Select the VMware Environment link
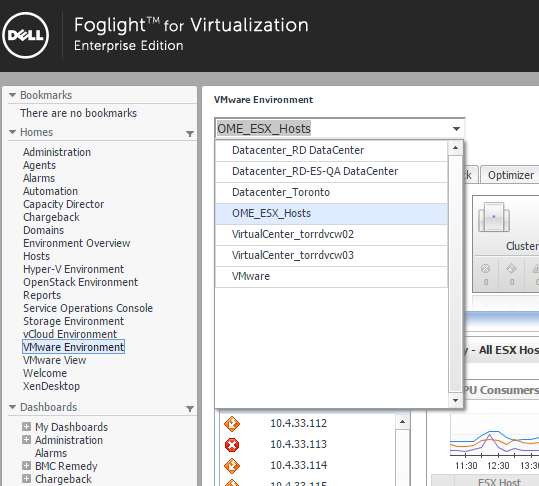This screenshot has height=486, width=539. (74, 347)
